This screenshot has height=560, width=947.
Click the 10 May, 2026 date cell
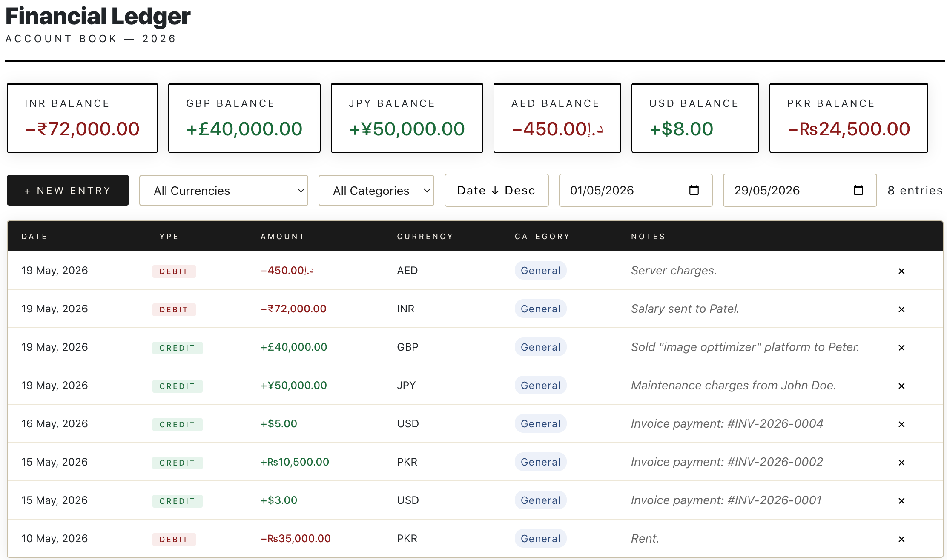tap(55, 539)
